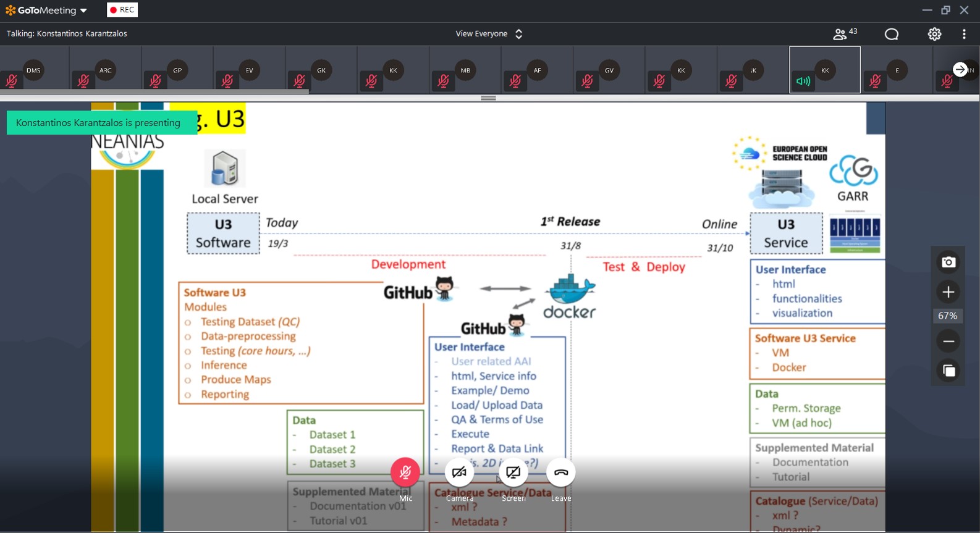Click 'Local Server' label on the slide
Viewport: 980px width, 533px height.
click(x=225, y=199)
